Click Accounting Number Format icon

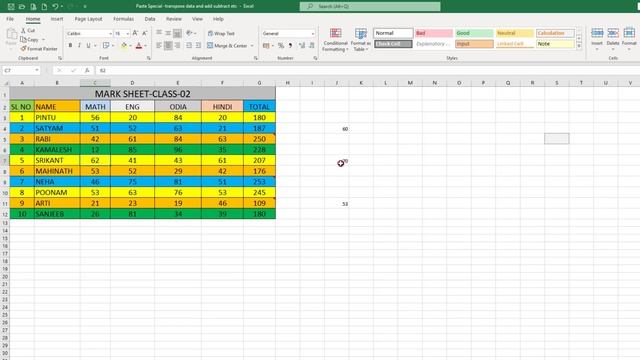pos(266,46)
